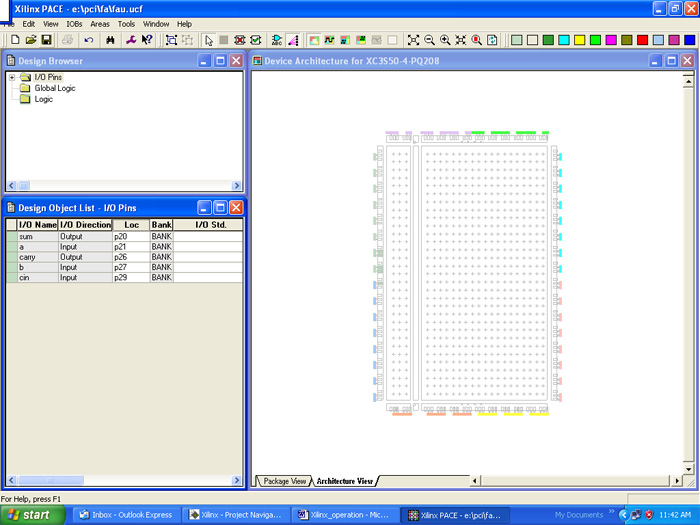This screenshot has height=525, width=700.
Task: Click the architecture view down scroll arrow
Action: (x=688, y=469)
